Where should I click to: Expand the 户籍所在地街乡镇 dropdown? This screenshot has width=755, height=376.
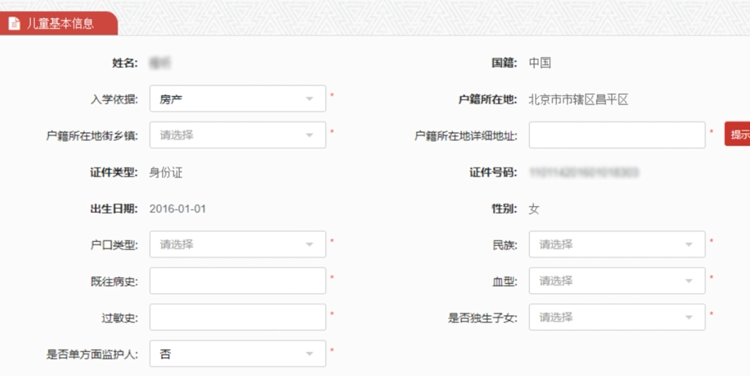point(237,135)
